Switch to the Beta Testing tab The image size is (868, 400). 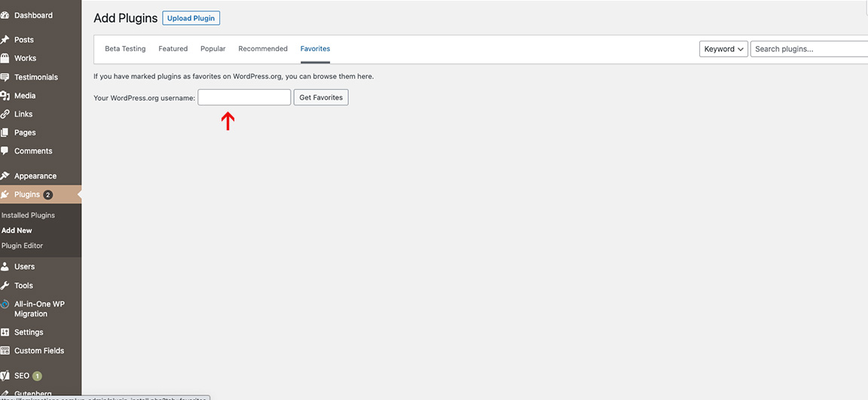click(125, 49)
